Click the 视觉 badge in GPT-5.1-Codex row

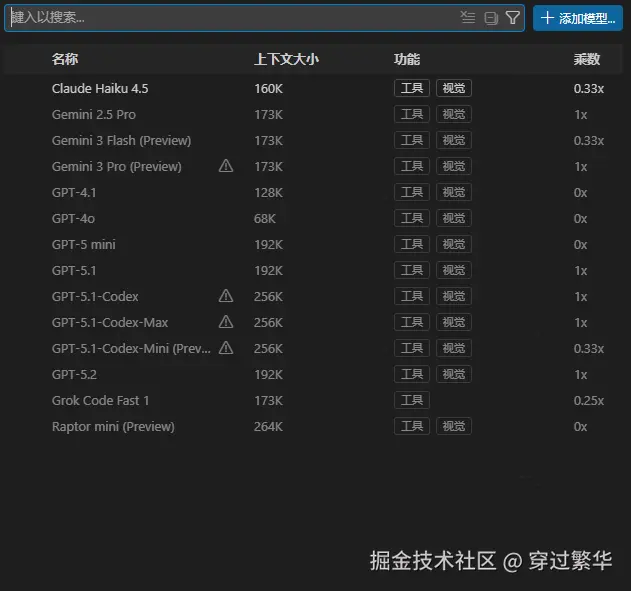(x=454, y=296)
